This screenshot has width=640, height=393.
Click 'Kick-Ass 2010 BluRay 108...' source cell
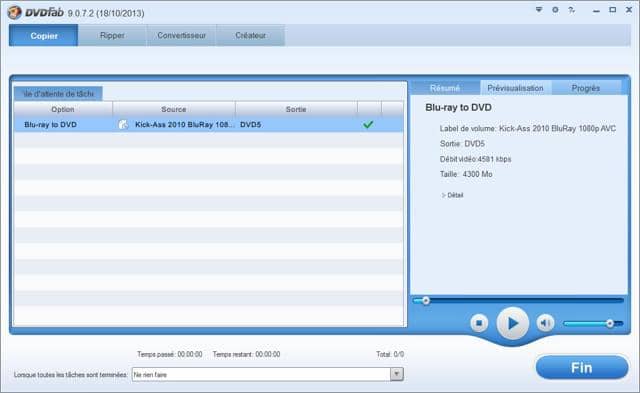184,124
